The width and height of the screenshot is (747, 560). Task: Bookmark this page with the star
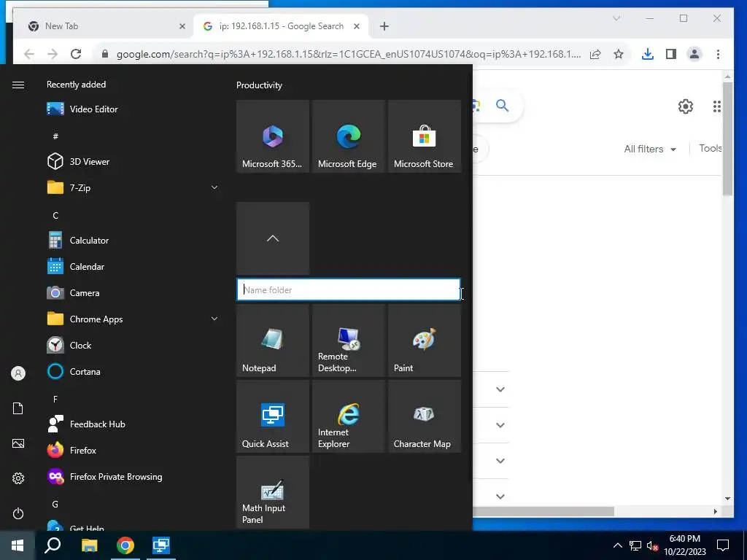pyautogui.click(x=619, y=54)
